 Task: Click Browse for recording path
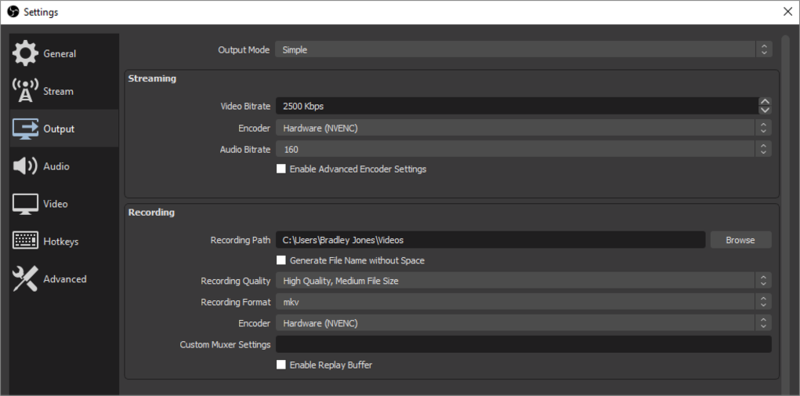[741, 239]
